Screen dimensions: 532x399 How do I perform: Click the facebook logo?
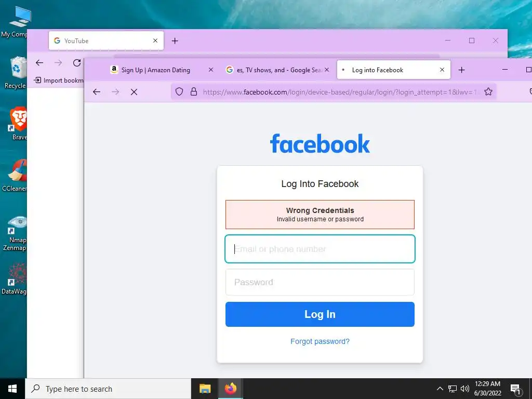point(320,143)
